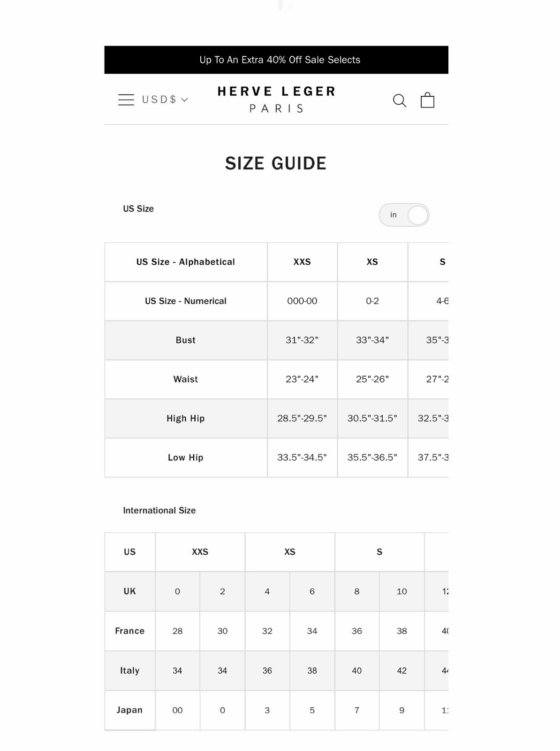Click the Low Hip row label

coord(186,458)
